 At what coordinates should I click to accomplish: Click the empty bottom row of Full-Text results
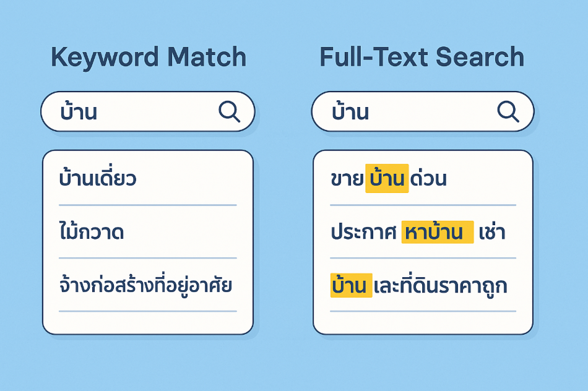[x=423, y=322]
